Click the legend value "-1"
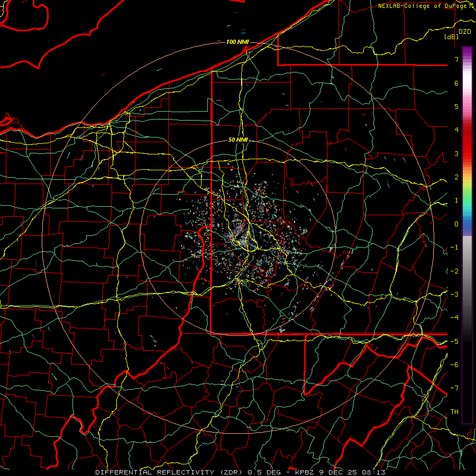 [x=454, y=248]
